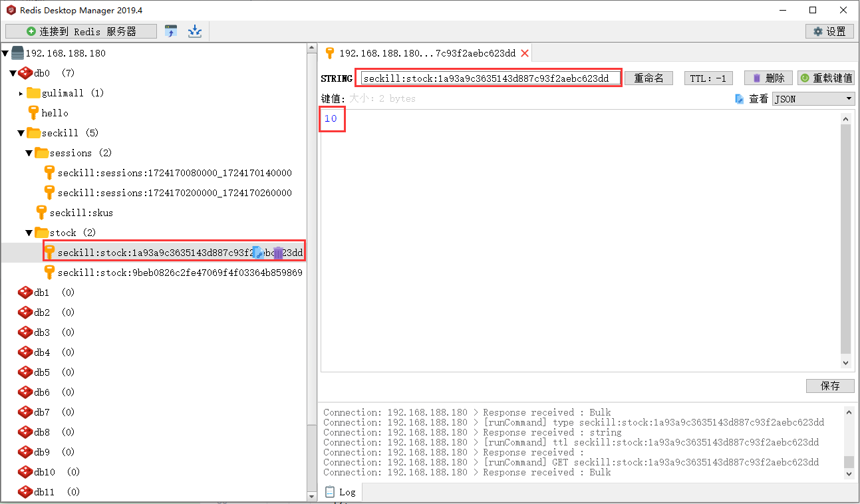Click the db2 database icon

tap(25, 313)
